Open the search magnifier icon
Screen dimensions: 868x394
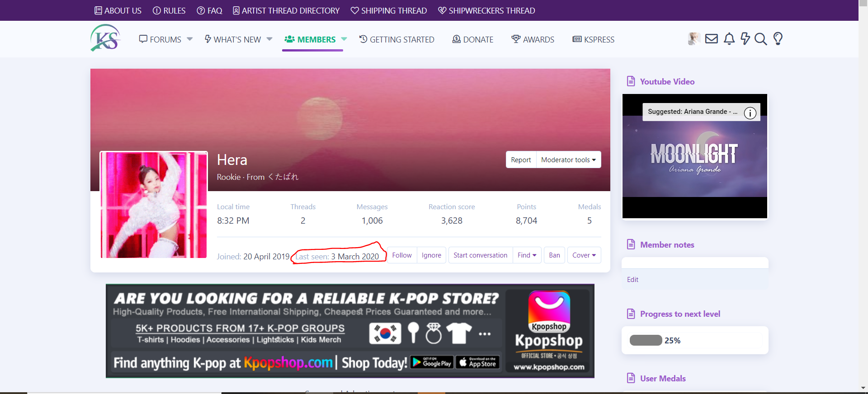(x=761, y=39)
